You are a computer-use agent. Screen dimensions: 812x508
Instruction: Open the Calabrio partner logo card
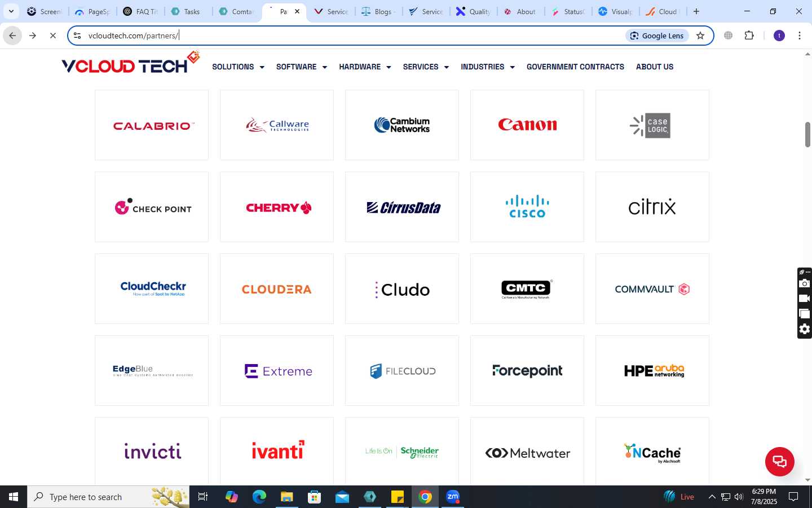pos(152,125)
